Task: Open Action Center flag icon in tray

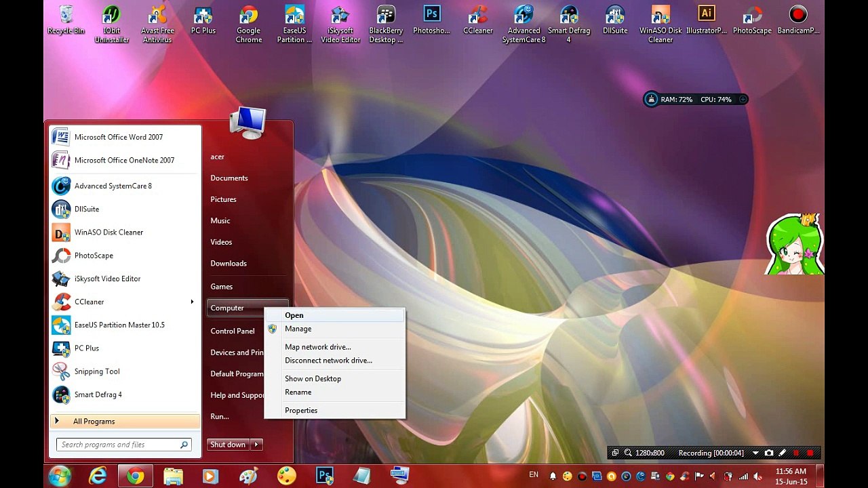Action: point(700,476)
